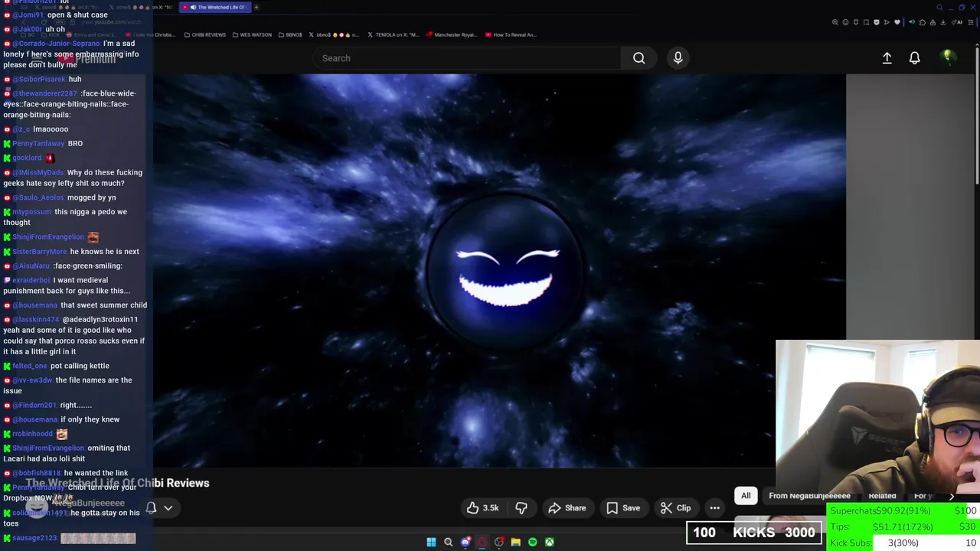Open the CHIBI REVIEWS bookmark folder
This screenshot has height=551, width=980.
[204, 34]
